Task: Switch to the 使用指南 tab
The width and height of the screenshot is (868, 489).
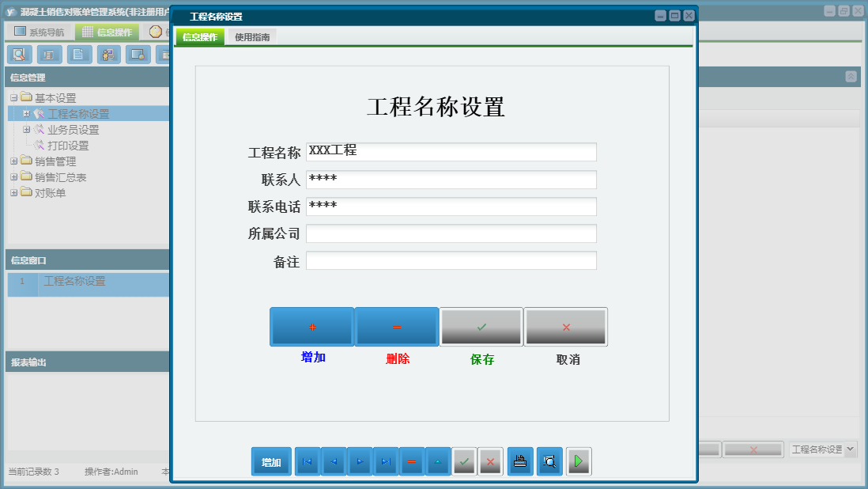Action: tap(254, 36)
